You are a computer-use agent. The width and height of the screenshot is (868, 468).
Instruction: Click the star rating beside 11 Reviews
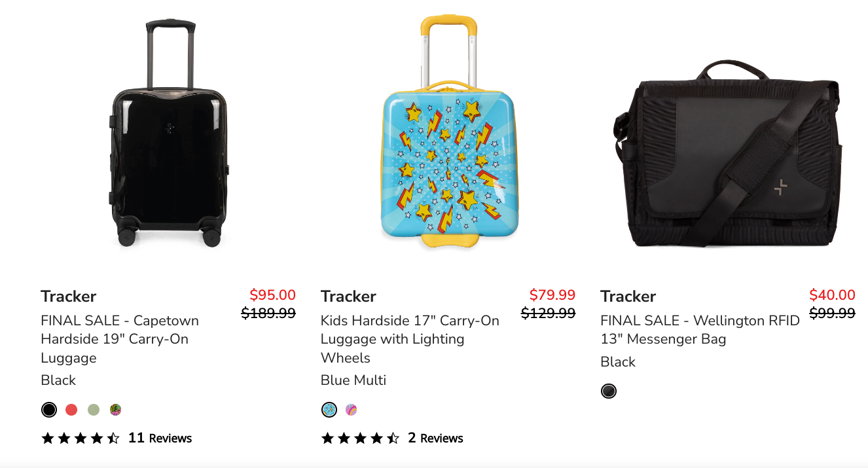pyautogui.click(x=81, y=438)
